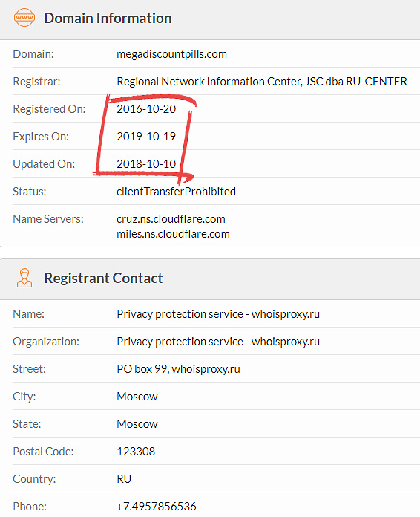Select the domain name megadiscountpills.com
The image size is (420, 517).
point(171,54)
